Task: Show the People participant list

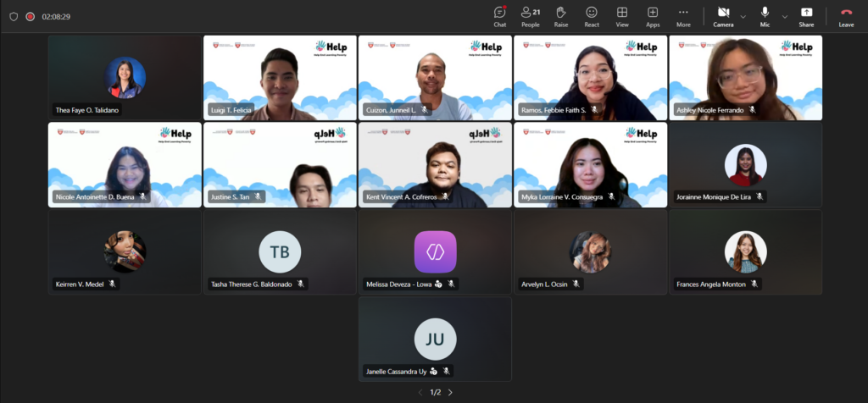Action: click(x=531, y=17)
